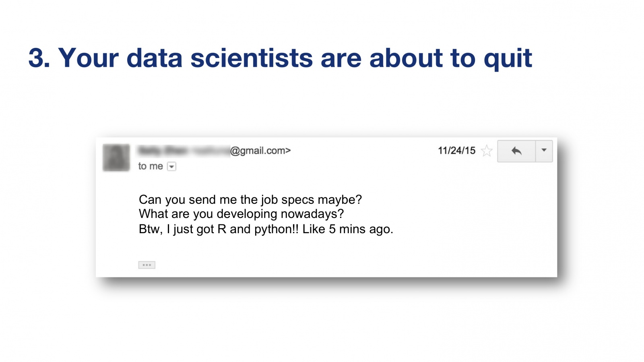
Task: Click the word "quit" in the heading
Action: click(x=508, y=58)
